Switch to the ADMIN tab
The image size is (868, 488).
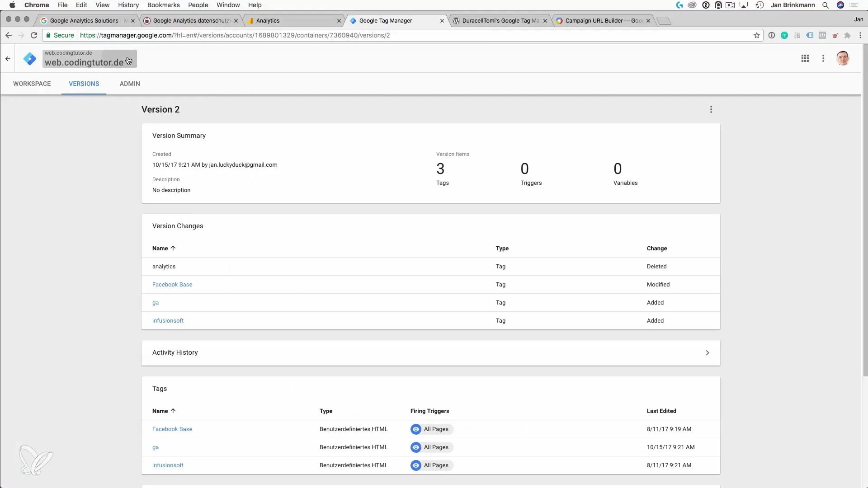130,84
